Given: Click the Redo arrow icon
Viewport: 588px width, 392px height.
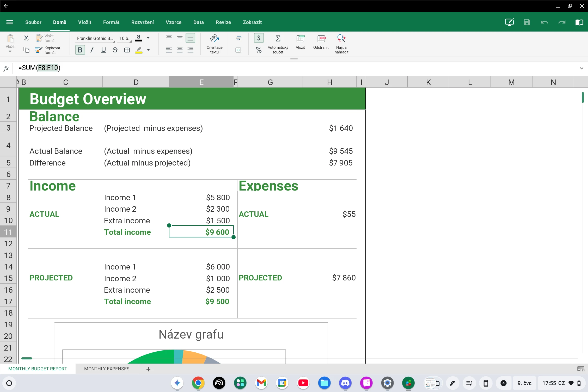Looking at the screenshot, I should tap(562, 22).
